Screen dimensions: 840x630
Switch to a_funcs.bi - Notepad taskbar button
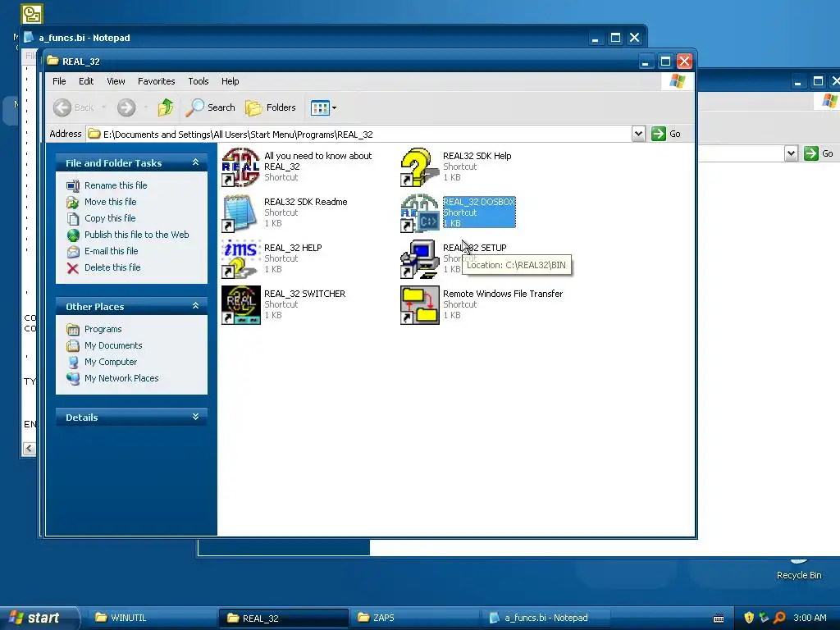[x=545, y=618]
